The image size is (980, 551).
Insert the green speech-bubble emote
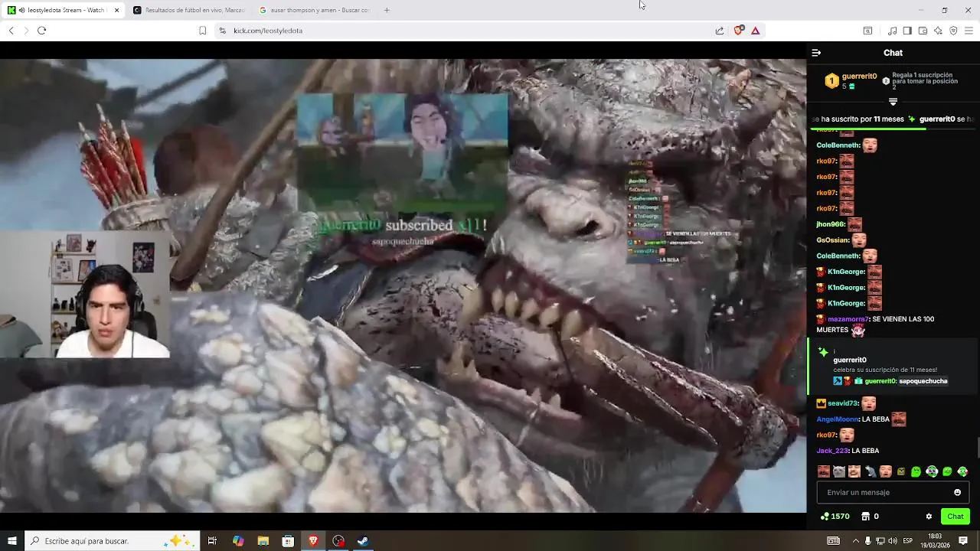click(947, 471)
